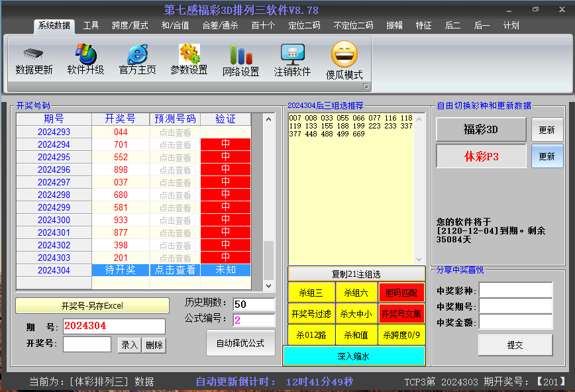Click the 网络设置 network icon
The height and width of the screenshot is (392, 575).
pyautogui.click(x=240, y=55)
